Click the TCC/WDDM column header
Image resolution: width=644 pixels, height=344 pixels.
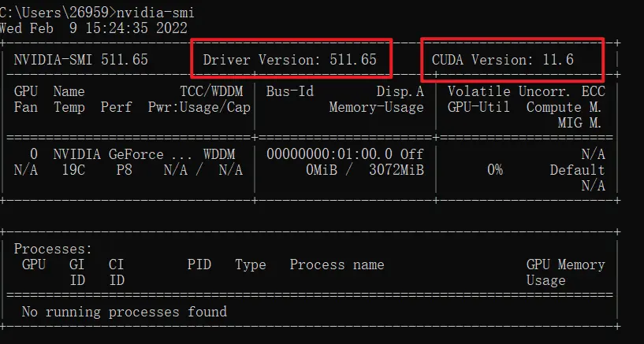(211, 91)
